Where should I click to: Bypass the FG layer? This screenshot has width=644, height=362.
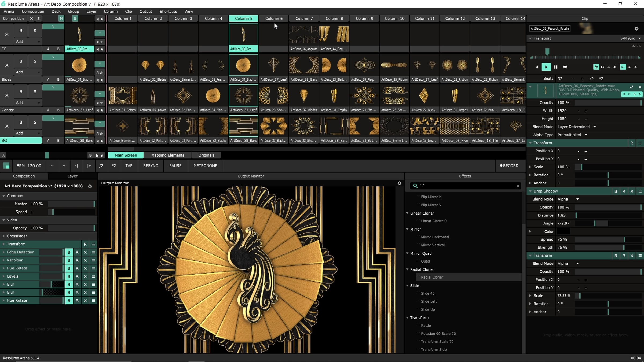21,31
